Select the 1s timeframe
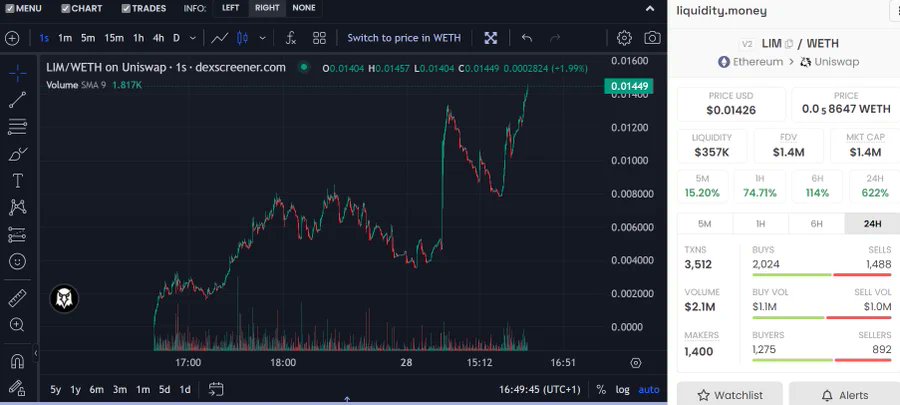 tap(44, 38)
